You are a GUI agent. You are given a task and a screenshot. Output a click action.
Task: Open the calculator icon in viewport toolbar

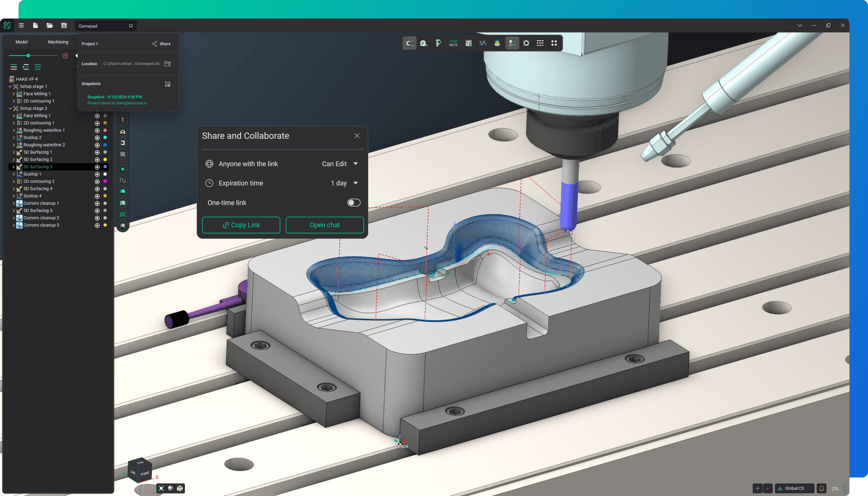(x=468, y=43)
